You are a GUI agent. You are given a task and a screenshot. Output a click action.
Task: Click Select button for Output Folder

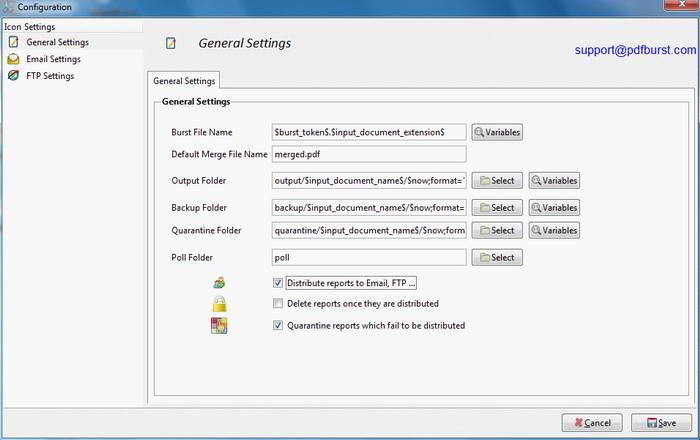[497, 181]
